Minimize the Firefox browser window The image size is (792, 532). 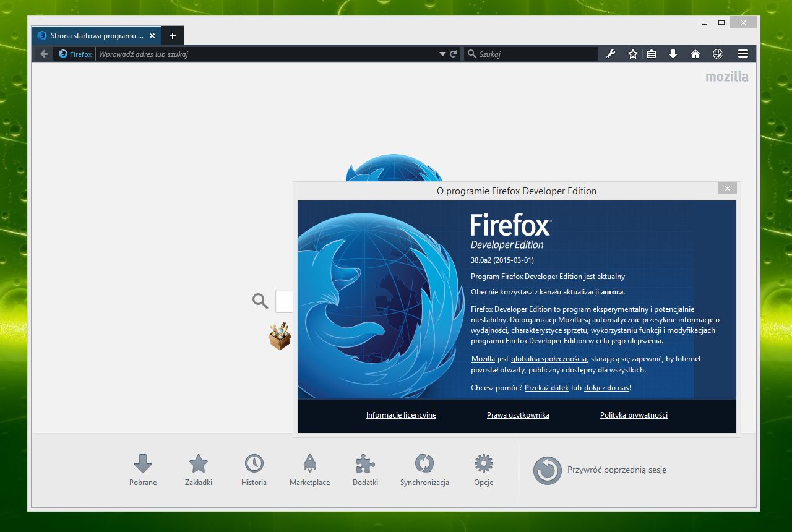(705, 23)
